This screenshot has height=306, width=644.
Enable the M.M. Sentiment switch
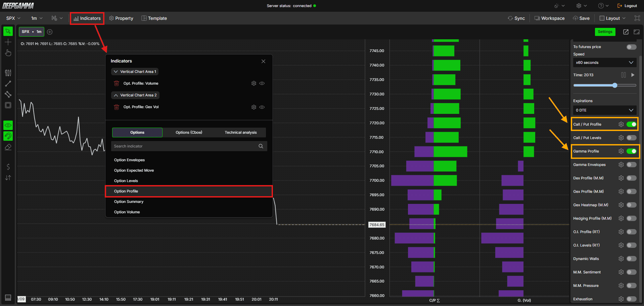point(632,272)
